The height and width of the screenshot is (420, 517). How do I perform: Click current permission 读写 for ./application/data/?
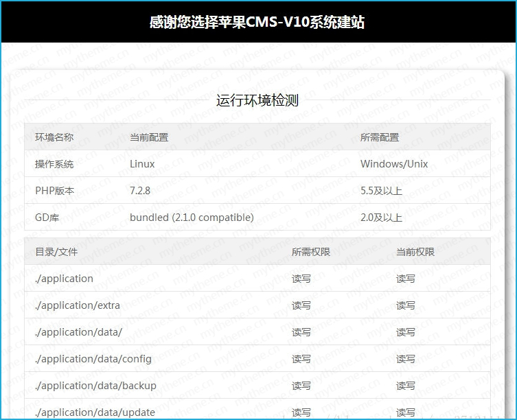coord(406,332)
